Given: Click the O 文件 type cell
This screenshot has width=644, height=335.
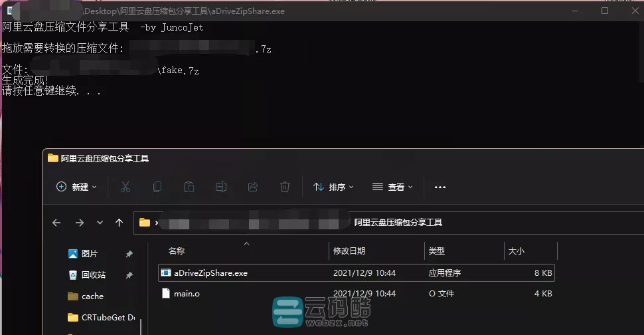Looking at the screenshot, I should [x=442, y=294].
